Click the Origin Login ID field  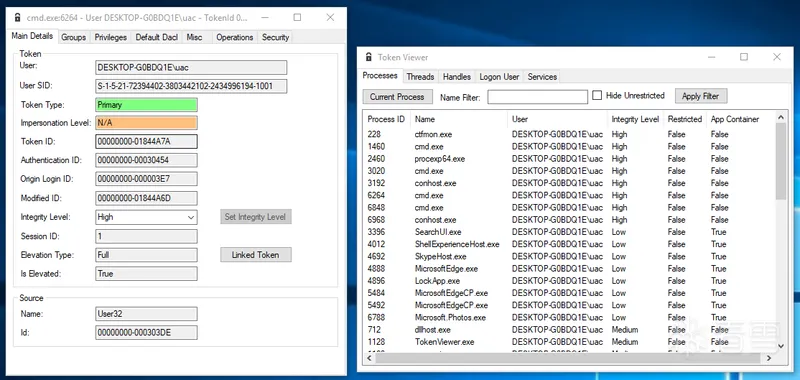(x=146, y=179)
